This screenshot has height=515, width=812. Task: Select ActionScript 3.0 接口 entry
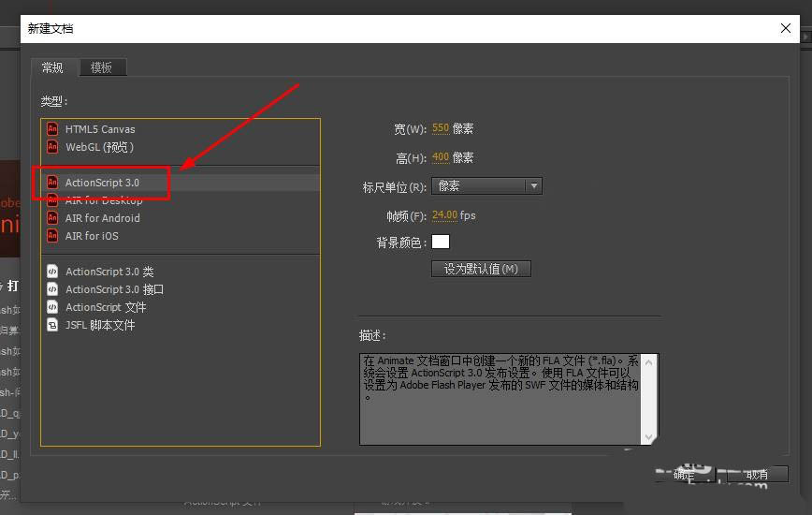[x=181, y=289]
